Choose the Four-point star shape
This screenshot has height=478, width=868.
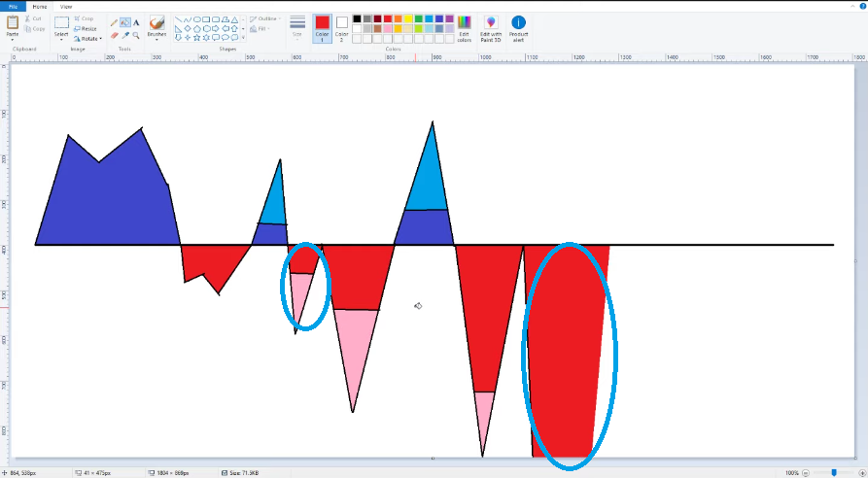(x=188, y=37)
